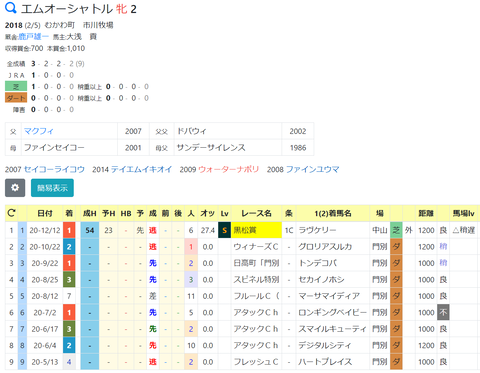Screen dimensions: 480x373
Task: Click the 成H column header
Action: (x=90, y=213)
